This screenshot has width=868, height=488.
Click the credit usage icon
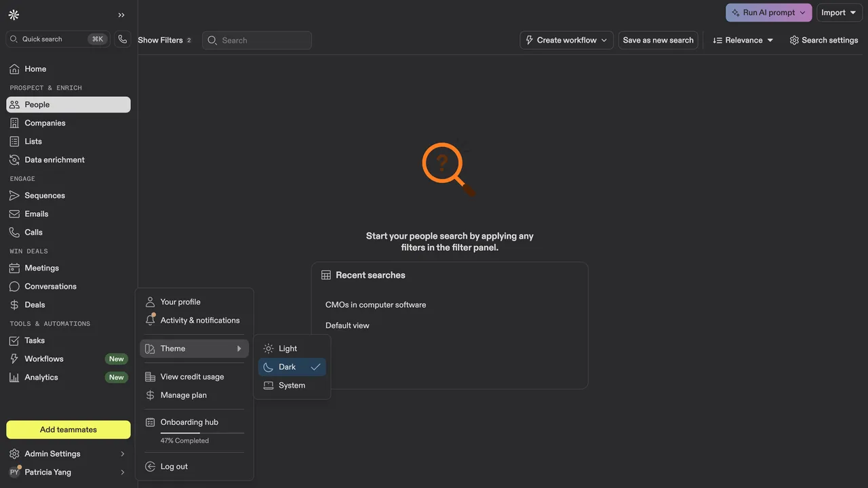pos(151,378)
